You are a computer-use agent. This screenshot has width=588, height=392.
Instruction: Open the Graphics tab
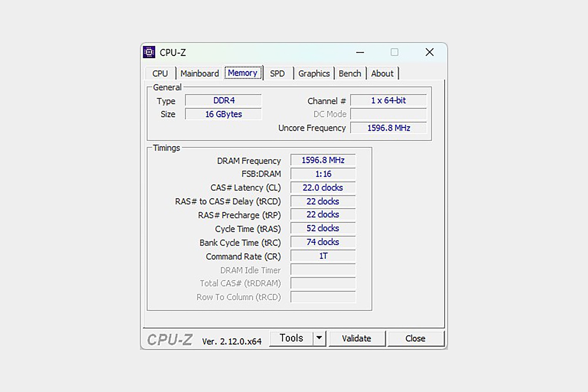pos(314,74)
